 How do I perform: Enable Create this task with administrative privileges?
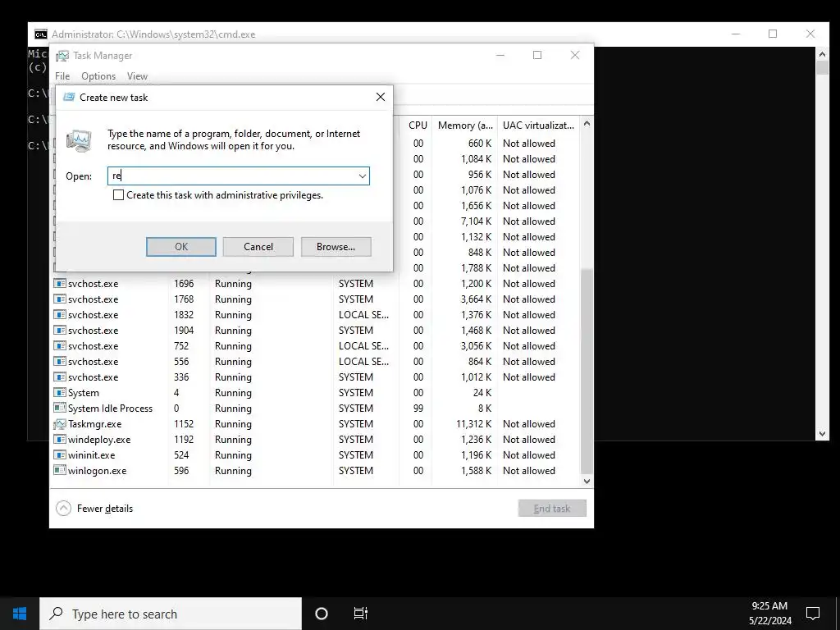[118, 195]
